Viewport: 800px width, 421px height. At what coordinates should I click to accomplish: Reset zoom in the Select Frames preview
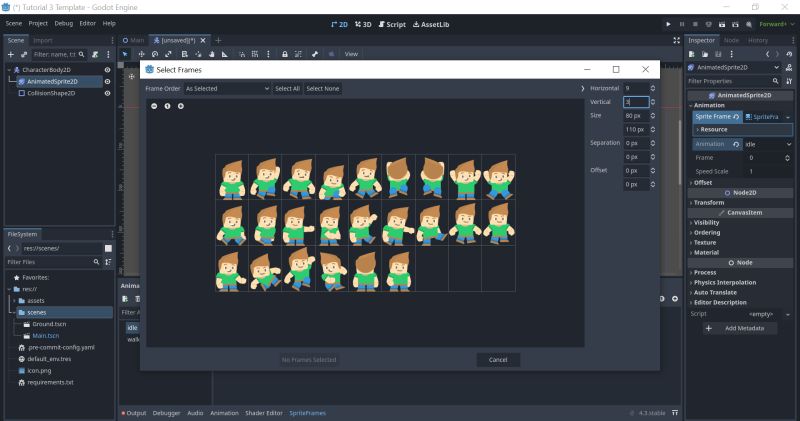tap(167, 106)
